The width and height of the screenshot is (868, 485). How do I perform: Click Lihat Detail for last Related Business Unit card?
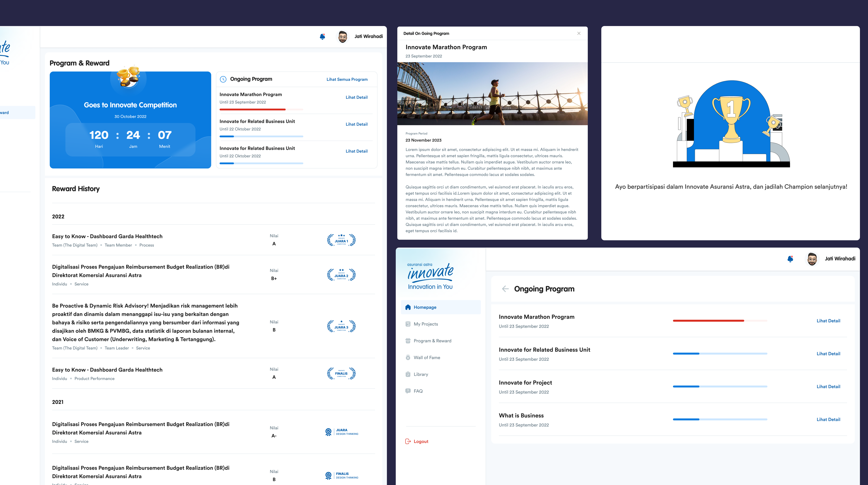356,151
